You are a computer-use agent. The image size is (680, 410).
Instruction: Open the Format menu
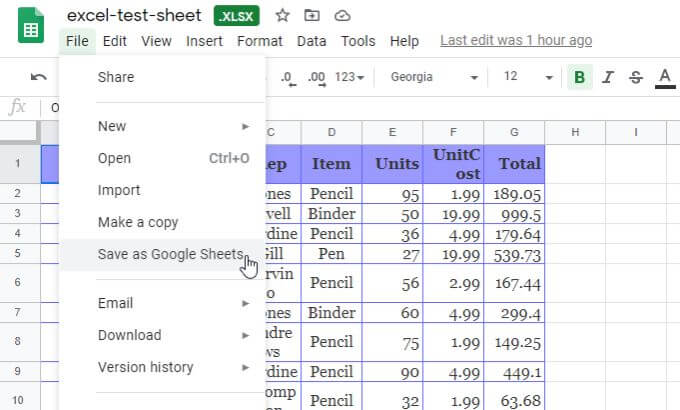pyautogui.click(x=259, y=41)
